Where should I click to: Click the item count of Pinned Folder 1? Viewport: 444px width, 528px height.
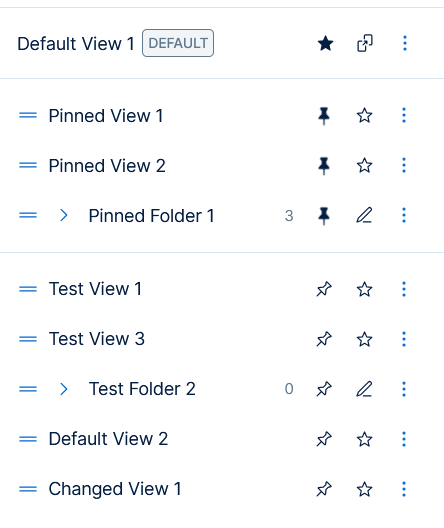[x=289, y=216]
